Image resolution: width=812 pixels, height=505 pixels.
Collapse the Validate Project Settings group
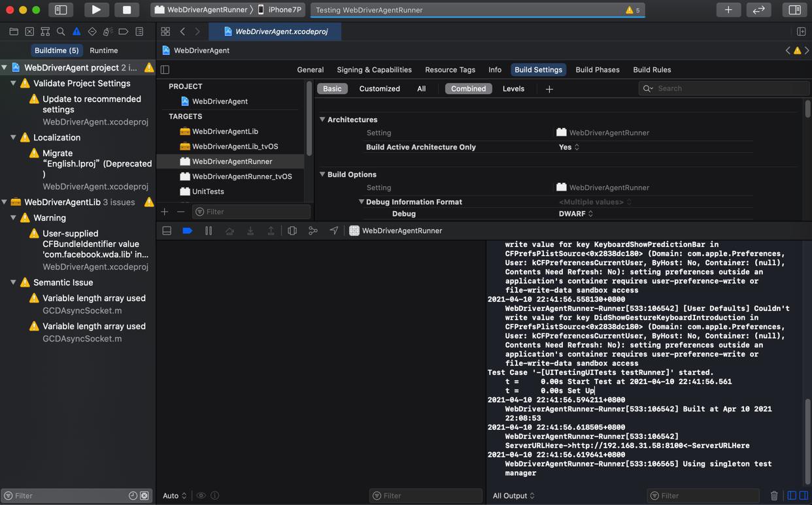tap(13, 84)
